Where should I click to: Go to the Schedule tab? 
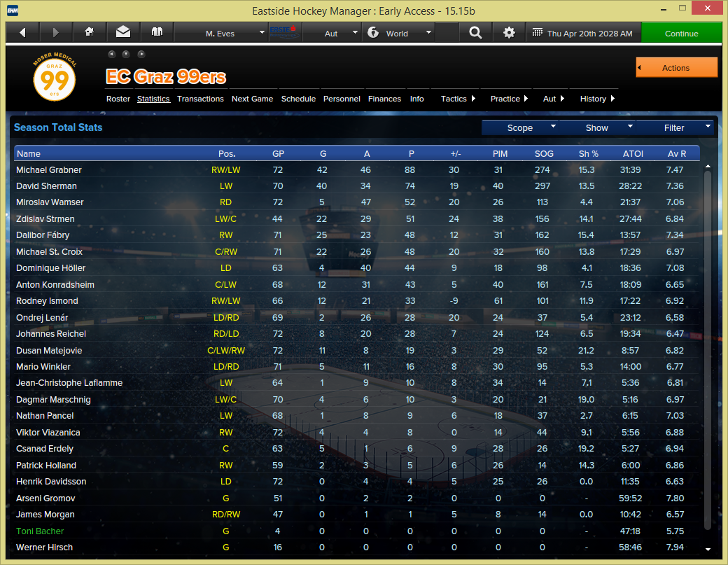[298, 99]
